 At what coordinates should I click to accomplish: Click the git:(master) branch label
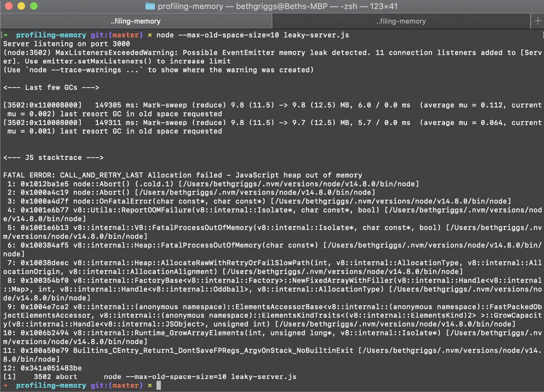coord(116,35)
